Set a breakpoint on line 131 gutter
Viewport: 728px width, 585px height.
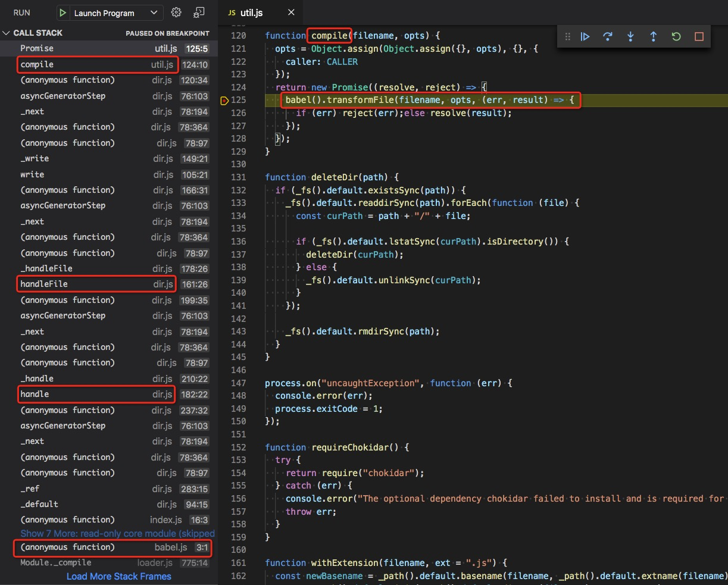pos(225,177)
